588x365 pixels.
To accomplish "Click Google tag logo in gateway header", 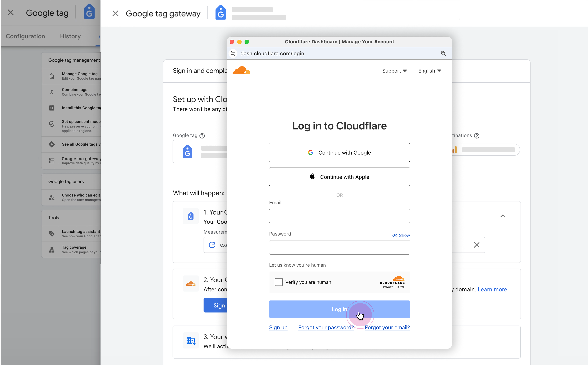I will 221,13.
